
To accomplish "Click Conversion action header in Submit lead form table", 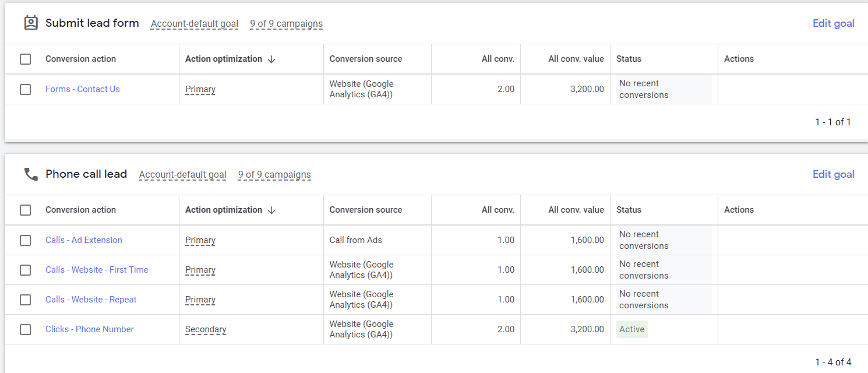I will tap(80, 59).
